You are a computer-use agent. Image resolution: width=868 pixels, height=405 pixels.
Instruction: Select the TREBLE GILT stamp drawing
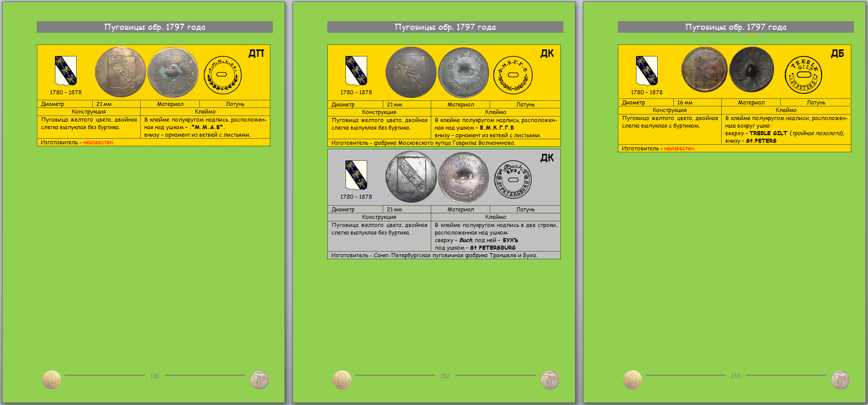point(803,75)
